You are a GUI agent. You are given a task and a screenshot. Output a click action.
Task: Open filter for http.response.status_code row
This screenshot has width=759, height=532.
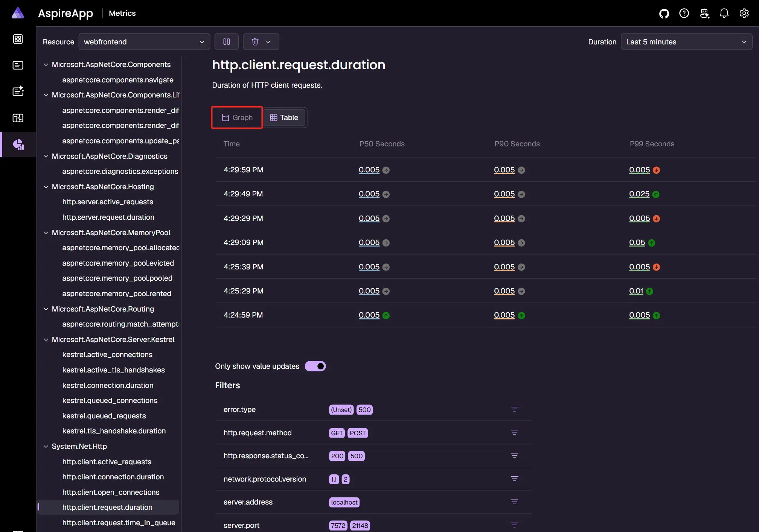tap(514, 456)
